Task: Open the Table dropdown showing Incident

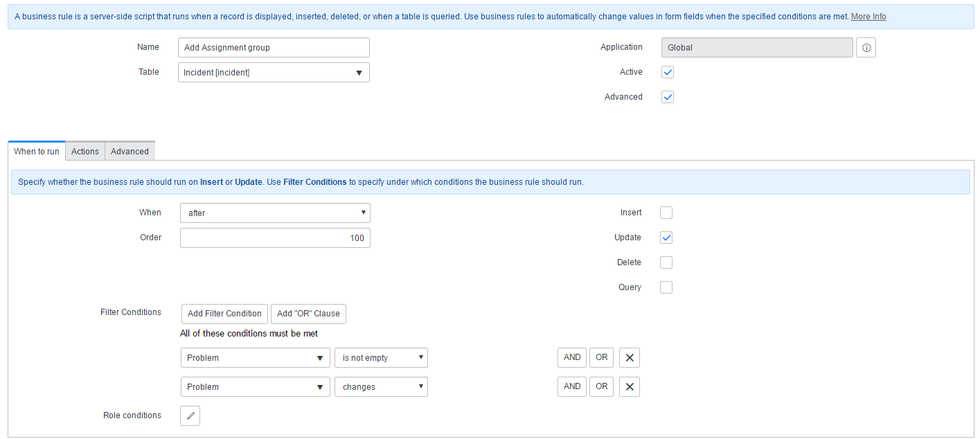Action: tap(274, 73)
